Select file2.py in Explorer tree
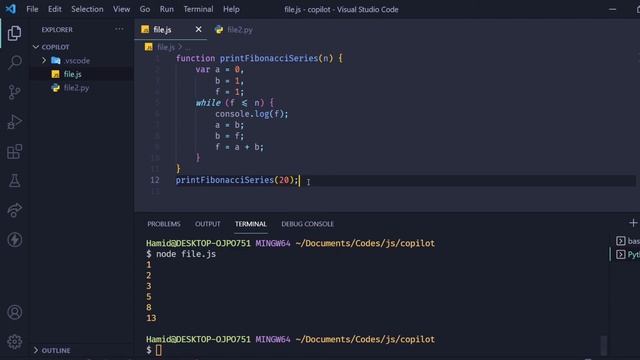The height and width of the screenshot is (360, 640). 82,87
